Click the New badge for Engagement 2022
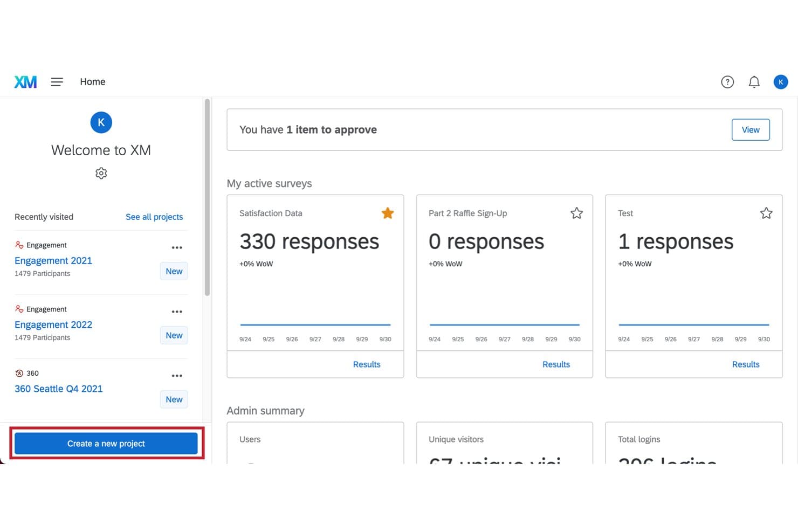This screenshot has width=798, height=532. (x=174, y=335)
